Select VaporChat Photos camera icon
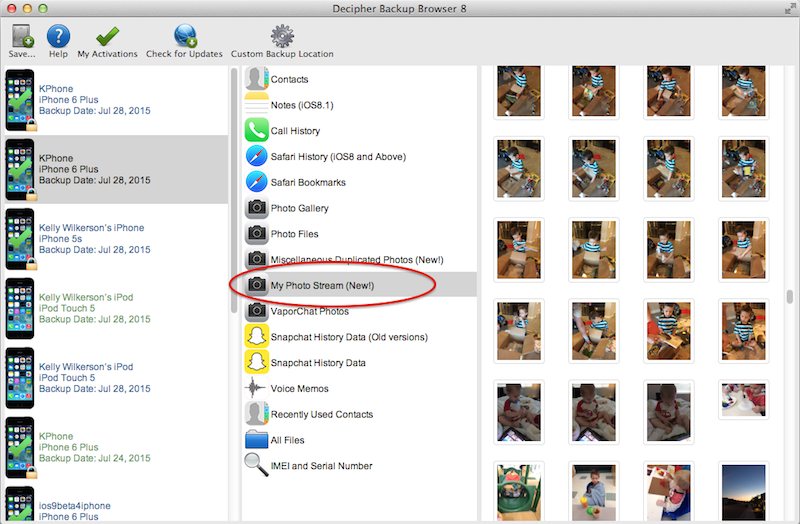This screenshot has height=524, width=800. (256, 311)
